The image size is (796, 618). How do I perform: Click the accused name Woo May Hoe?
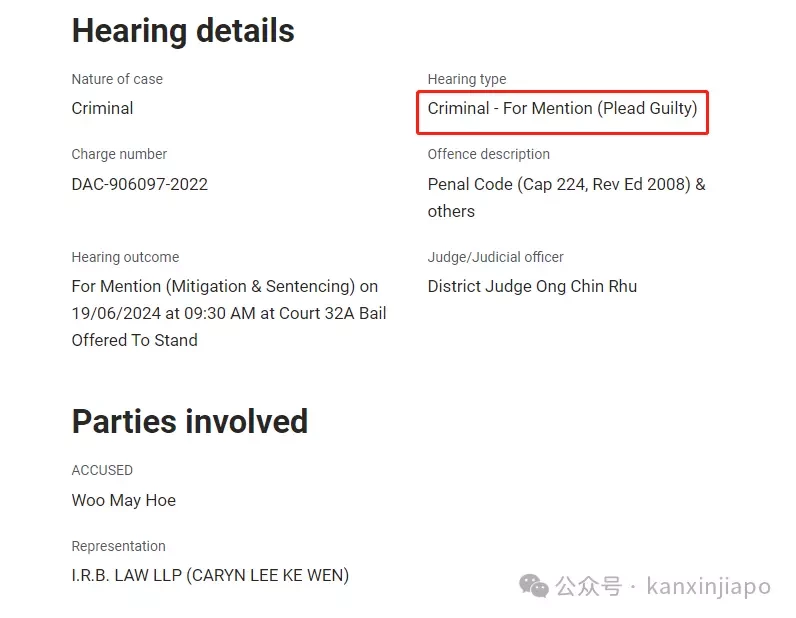[123, 500]
